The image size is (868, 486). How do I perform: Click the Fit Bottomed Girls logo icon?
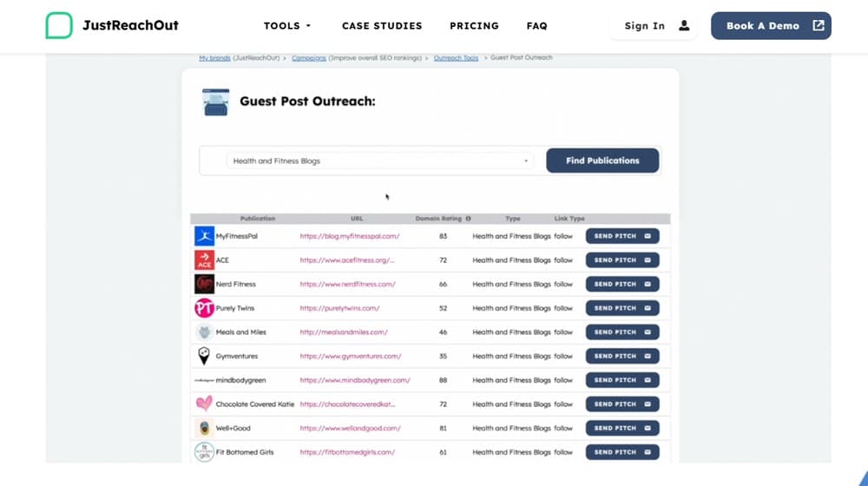click(x=204, y=452)
